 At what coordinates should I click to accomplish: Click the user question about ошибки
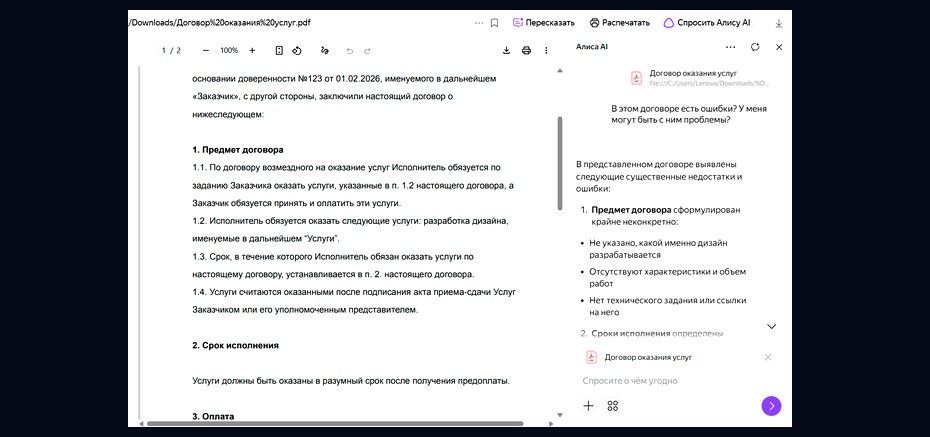tap(689, 114)
